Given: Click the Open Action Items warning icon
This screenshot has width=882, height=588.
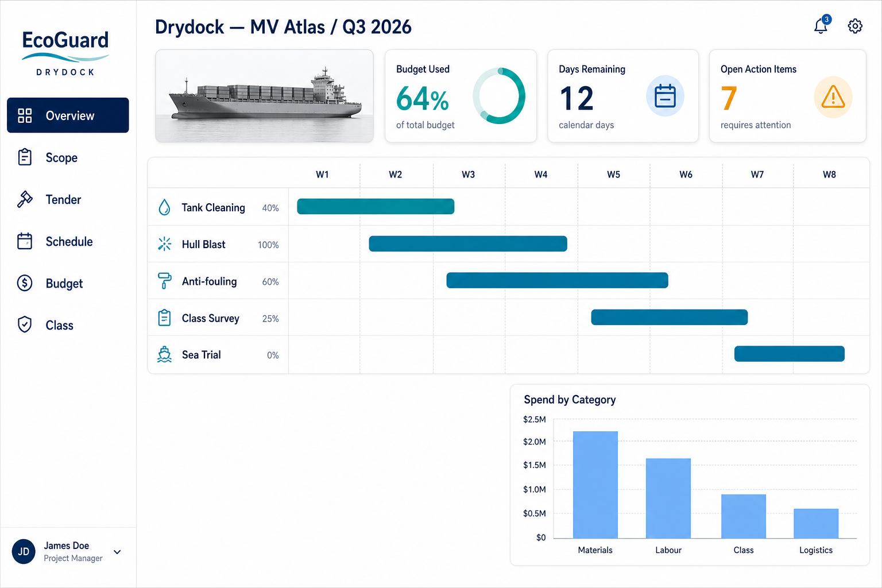Looking at the screenshot, I should click(833, 97).
